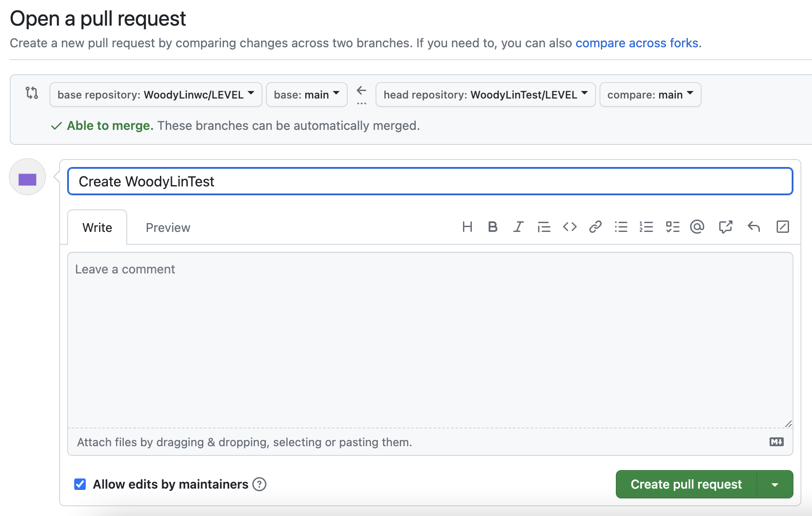Mention a user with the @ icon
This screenshot has width=812, height=516.
(x=697, y=227)
